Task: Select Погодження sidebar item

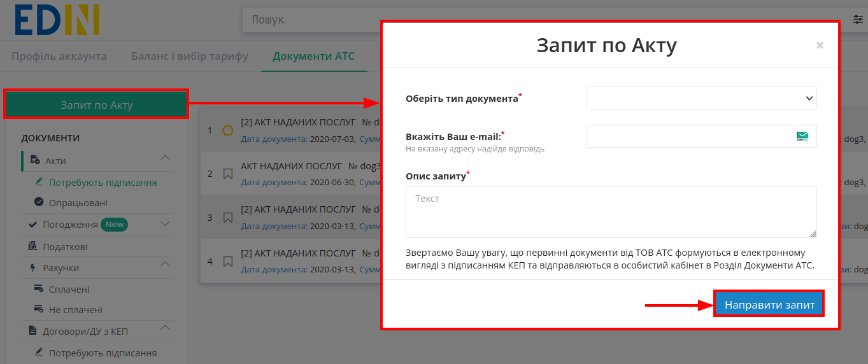Action: point(70,225)
